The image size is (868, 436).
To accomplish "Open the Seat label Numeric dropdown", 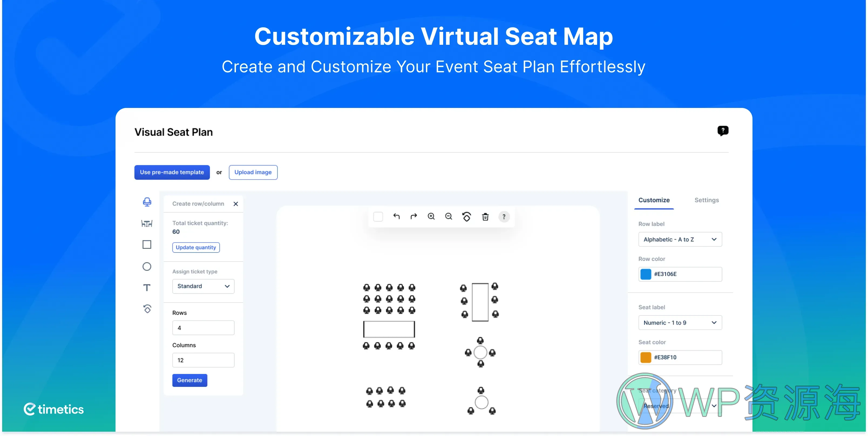I will click(680, 322).
